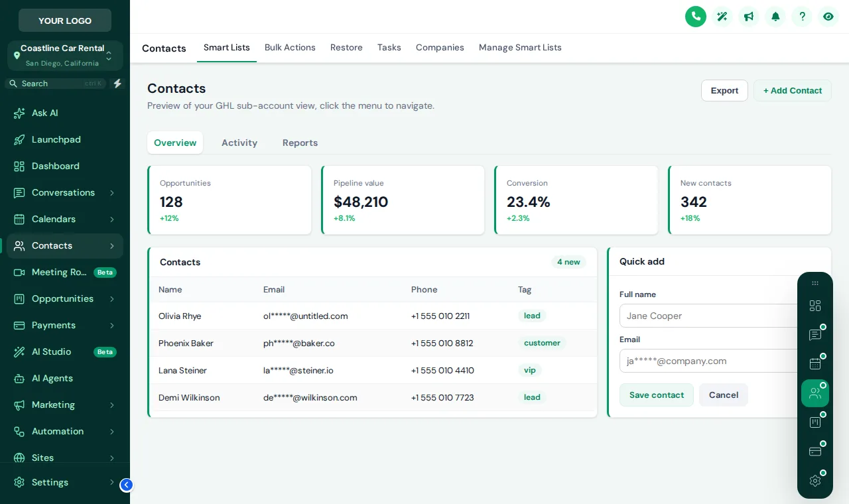The height and width of the screenshot is (504, 849).
Task: Click Cancel in Quick add
Action: click(724, 395)
